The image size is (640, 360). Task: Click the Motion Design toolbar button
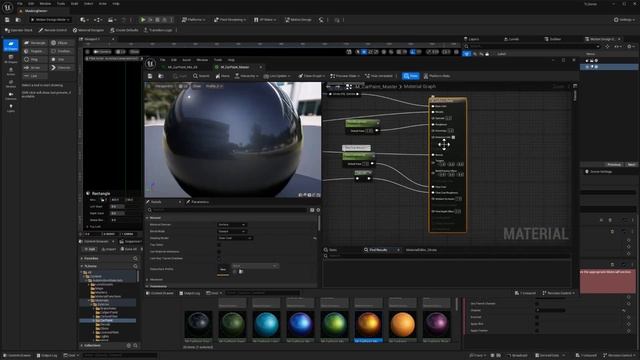(x=298, y=20)
